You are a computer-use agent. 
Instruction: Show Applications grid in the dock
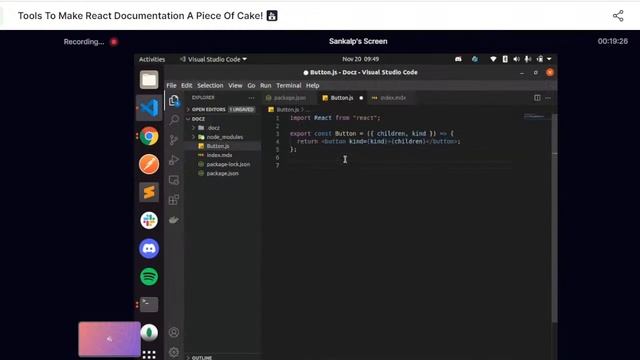[149, 354]
